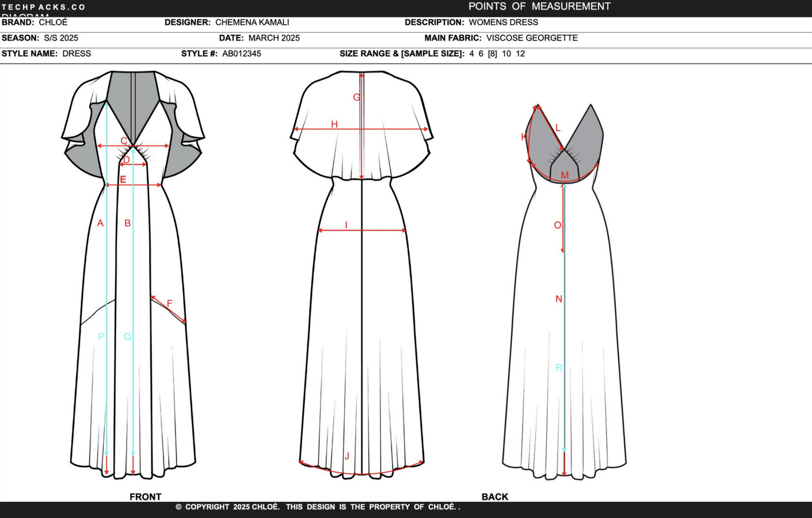Click measurement label J at back hem
This screenshot has height=518, width=812.
[x=347, y=456]
